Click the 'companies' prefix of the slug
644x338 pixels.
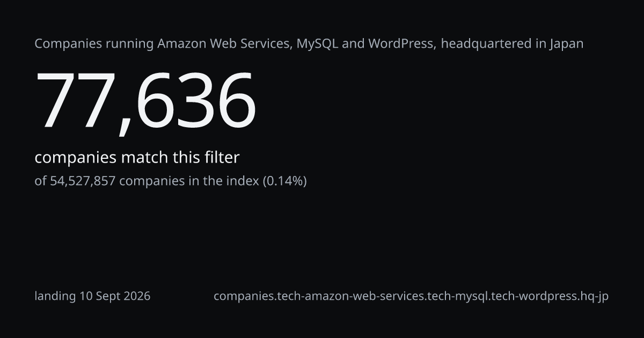(243, 296)
